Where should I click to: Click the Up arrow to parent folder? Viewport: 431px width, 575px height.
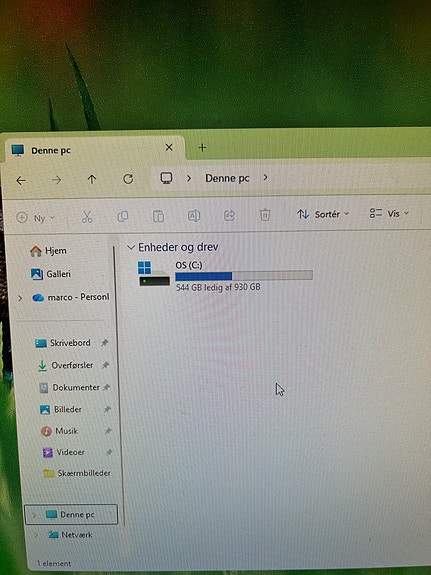point(92,179)
